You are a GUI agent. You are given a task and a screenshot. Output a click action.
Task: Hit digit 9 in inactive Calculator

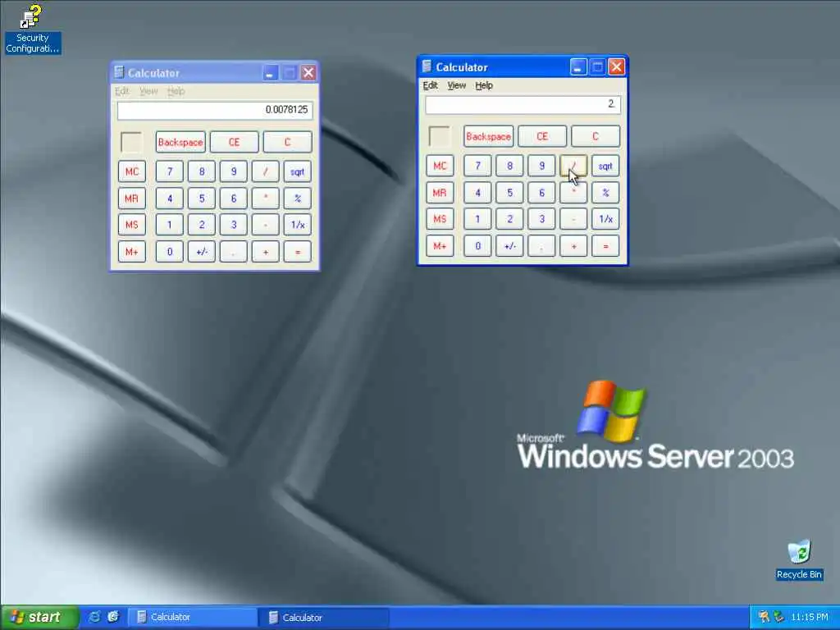[x=234, y=171]
